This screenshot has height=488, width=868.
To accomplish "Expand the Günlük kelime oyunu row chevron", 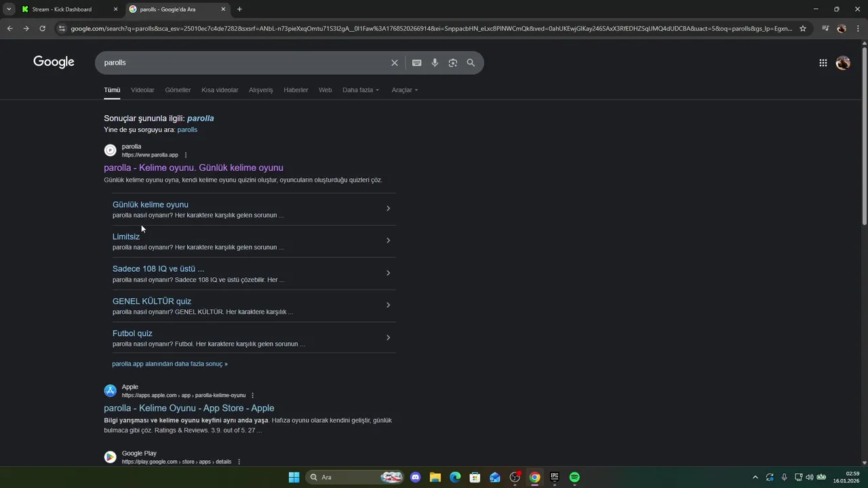I will coord(388,208).
